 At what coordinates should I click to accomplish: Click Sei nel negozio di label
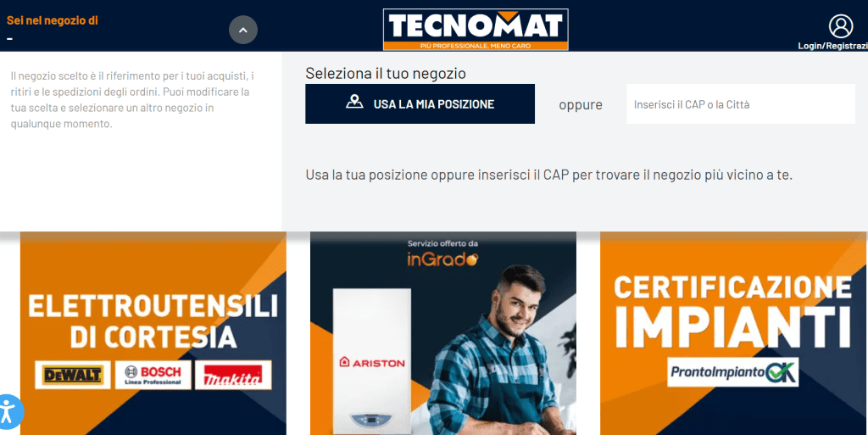(x=52, y=20)
